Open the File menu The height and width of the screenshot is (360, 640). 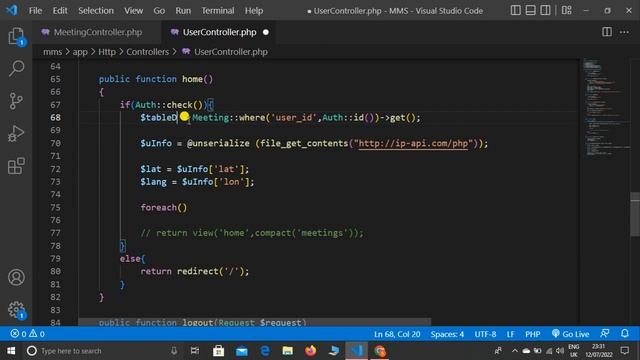(36, 11)
